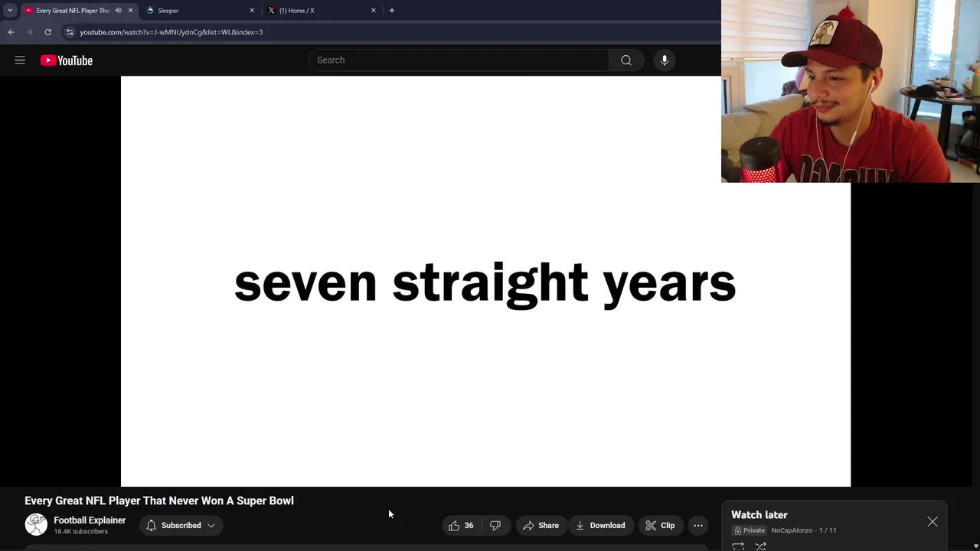The image size is (980, 551).
Task: Open the tab search dropdown arrow
Action: [10, 11]
